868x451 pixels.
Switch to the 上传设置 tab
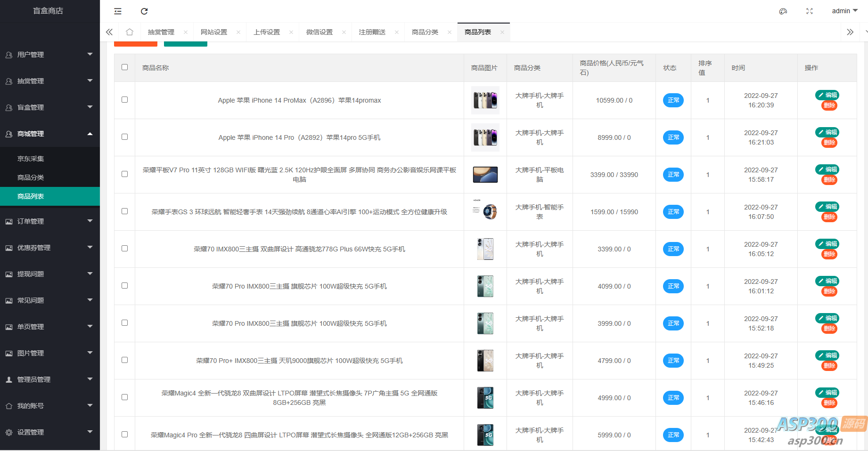point(267,32)
